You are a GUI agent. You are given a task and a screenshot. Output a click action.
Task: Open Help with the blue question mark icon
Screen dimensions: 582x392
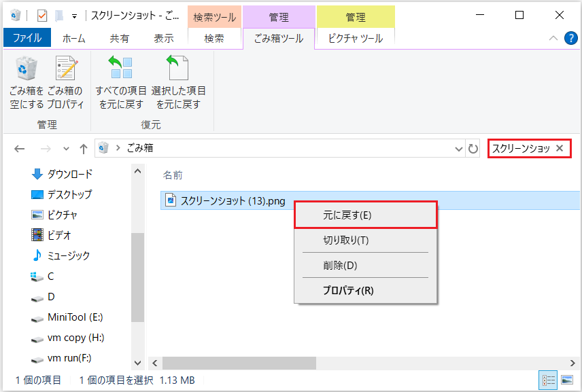[x=571, y=38]
